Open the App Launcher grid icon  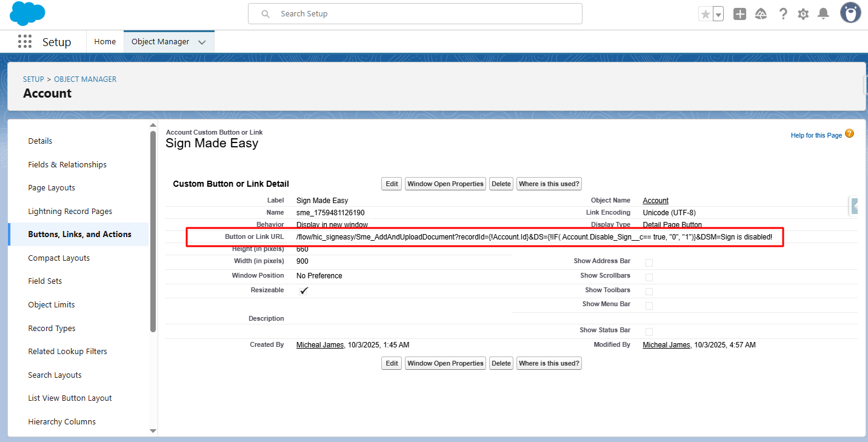tap(25, 42)
